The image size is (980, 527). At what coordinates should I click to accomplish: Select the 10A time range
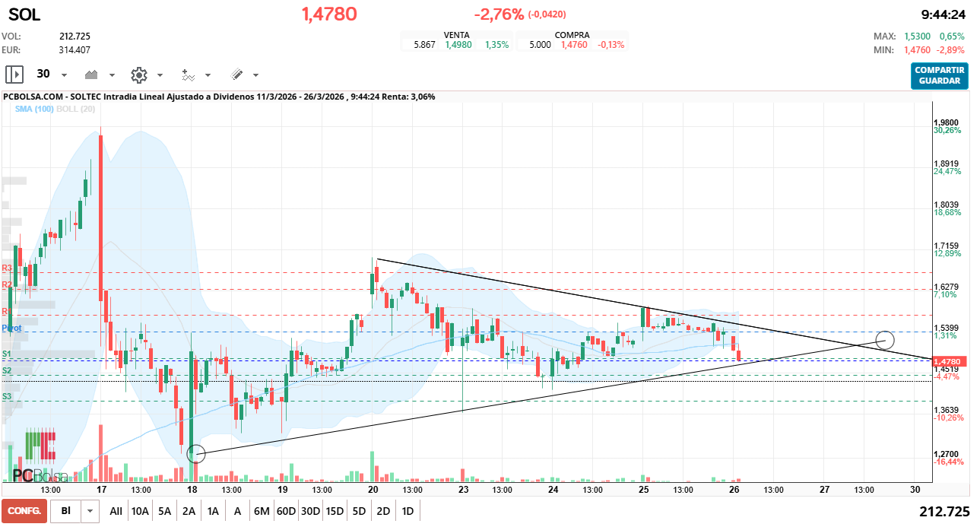[140, 512]
